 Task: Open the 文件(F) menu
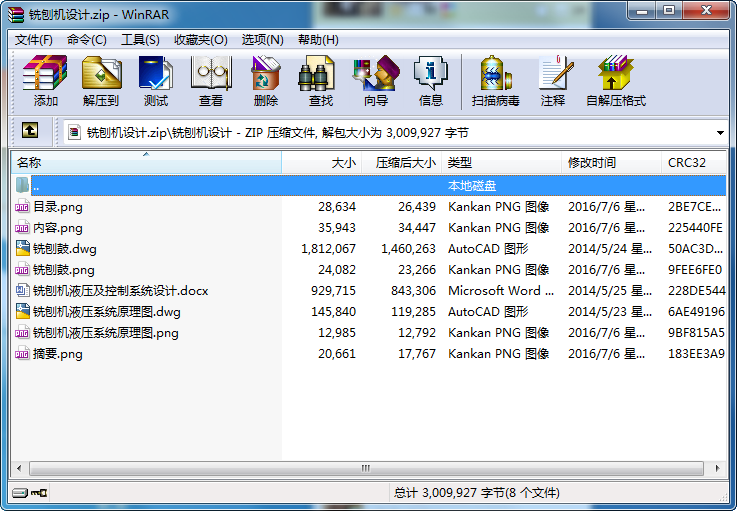tap(33, 40)
